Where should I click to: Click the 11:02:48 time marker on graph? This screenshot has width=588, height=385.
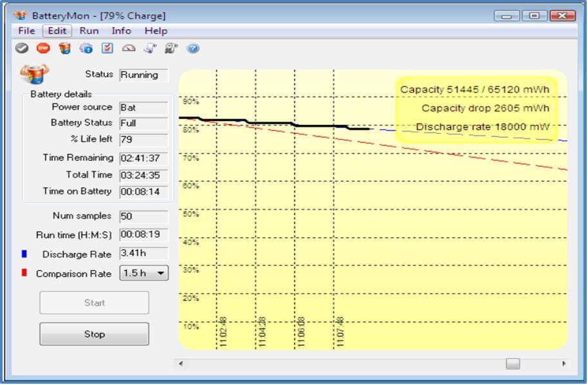(223, 332)
